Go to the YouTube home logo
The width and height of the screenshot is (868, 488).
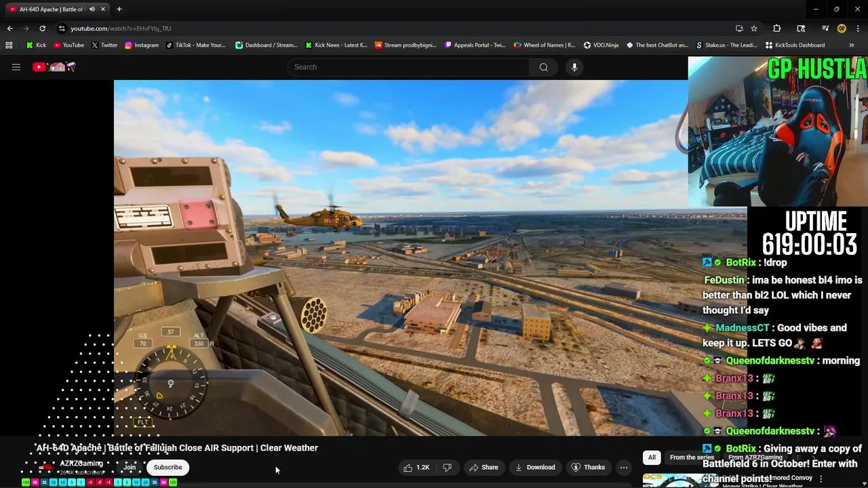click(x=54, y=67)
